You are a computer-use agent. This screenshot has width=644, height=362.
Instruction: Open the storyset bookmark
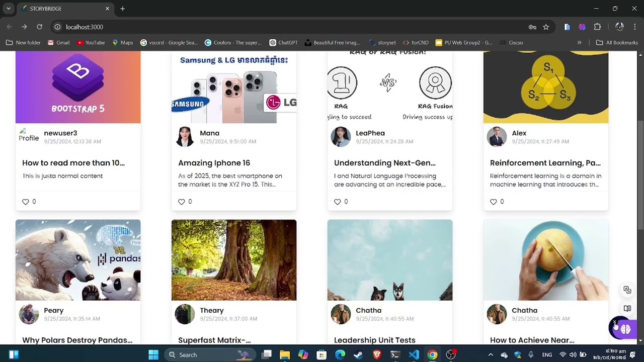[x=382, y=43]
